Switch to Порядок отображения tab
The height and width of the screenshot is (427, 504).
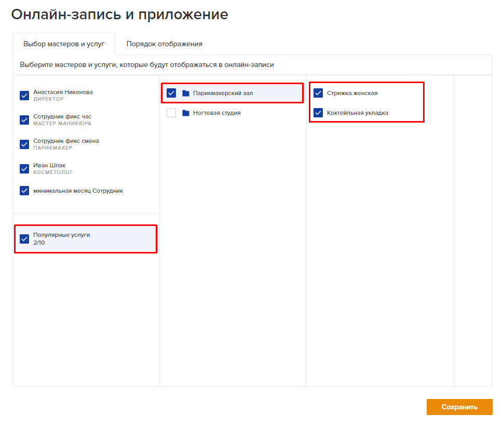164,44
